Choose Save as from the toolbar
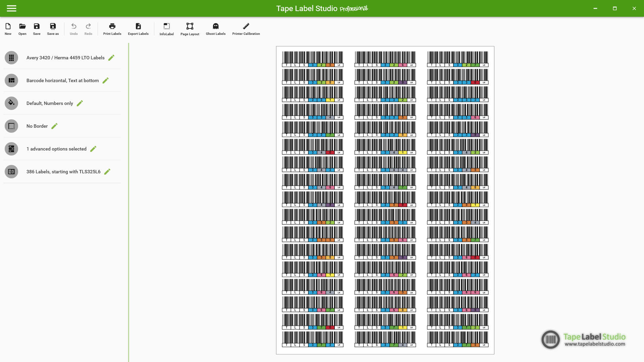This screenshot has height=362, width=644. pyautogui.click(x=53, y=29)
